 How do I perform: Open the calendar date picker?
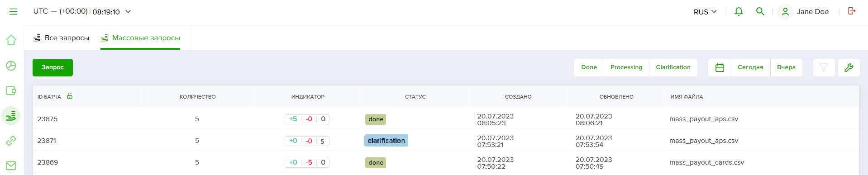(x=720, y=67)
